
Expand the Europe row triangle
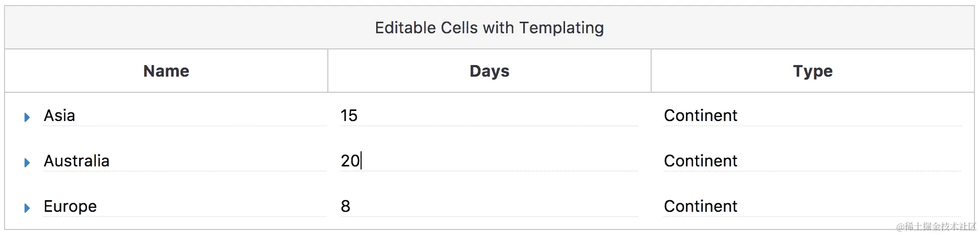pyautogui.click(x=27, y=208)
